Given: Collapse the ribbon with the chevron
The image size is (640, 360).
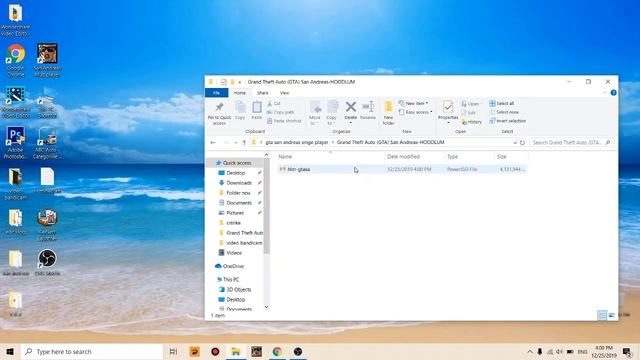Looking at the screenshot, I should point(604,93).
